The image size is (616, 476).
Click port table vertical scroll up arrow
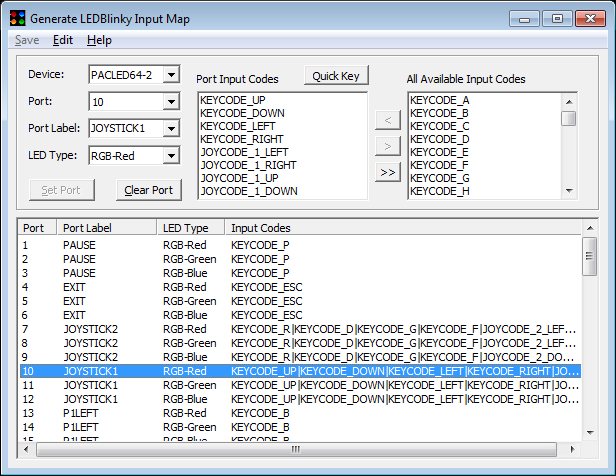[x=590, y=228]
